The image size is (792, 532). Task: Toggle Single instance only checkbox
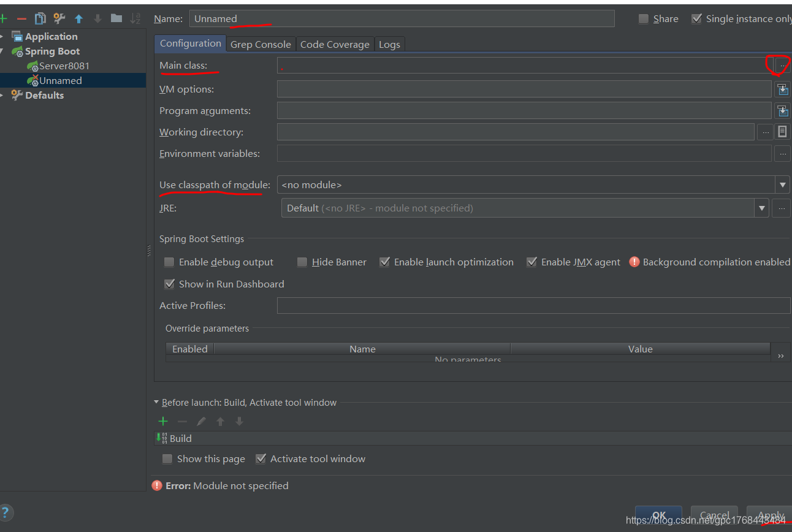(696, 19)
